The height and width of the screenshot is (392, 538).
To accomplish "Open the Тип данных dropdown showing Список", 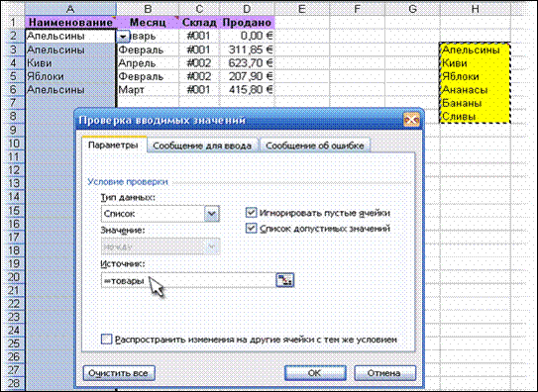I will point(212,214).
